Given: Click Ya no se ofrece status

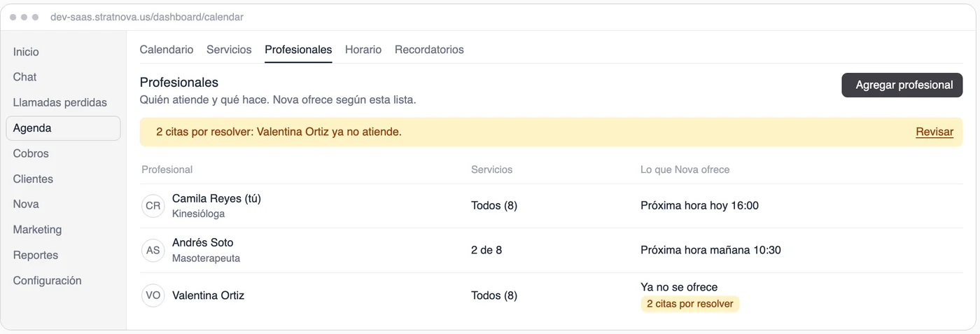Looking at the screenshot, I should [x=679, y=287].
